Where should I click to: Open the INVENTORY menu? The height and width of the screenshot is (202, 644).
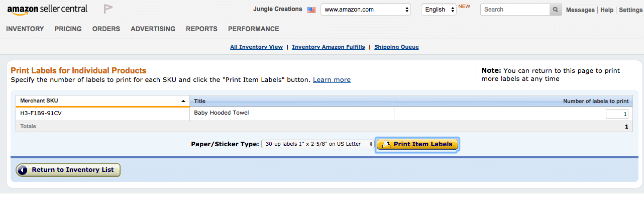click(25, 29)
